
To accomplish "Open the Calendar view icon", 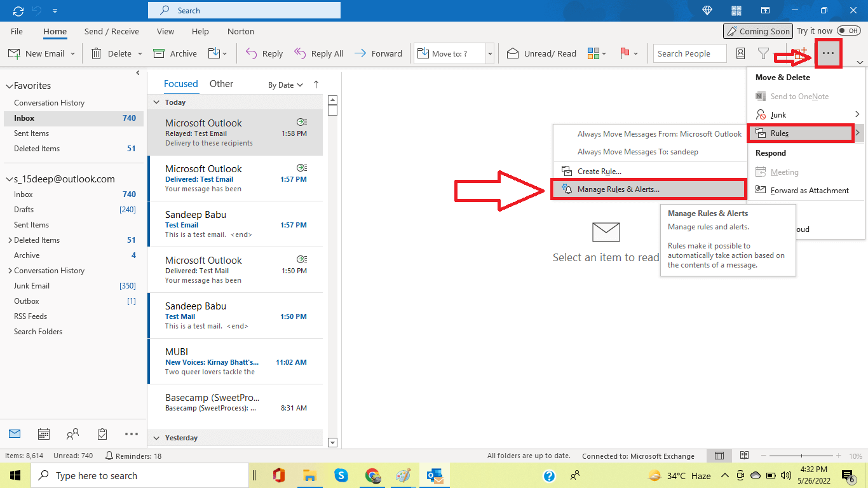I will coord(43,434).
